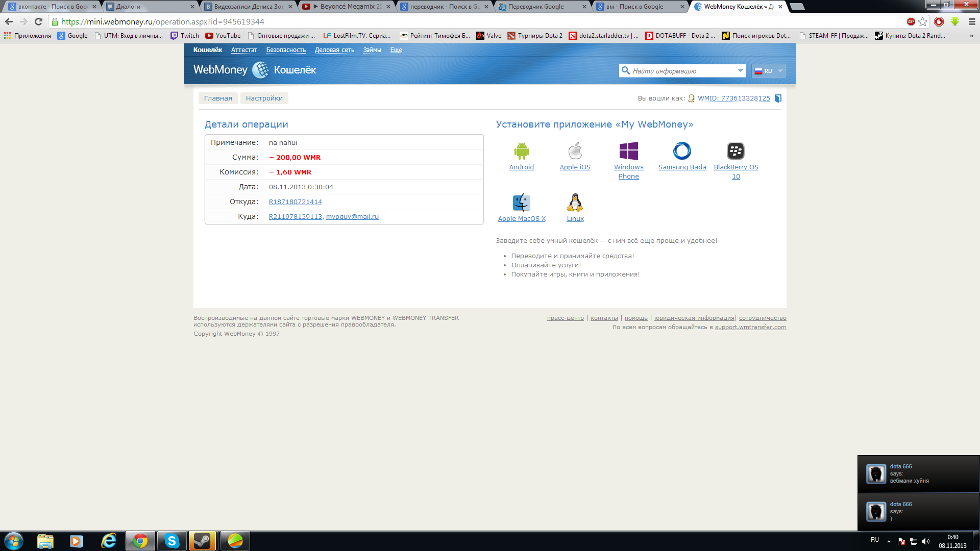Click the volume icon in system tray
The height and width of the screenshot is (551, 980).
[x=926, y=541]
